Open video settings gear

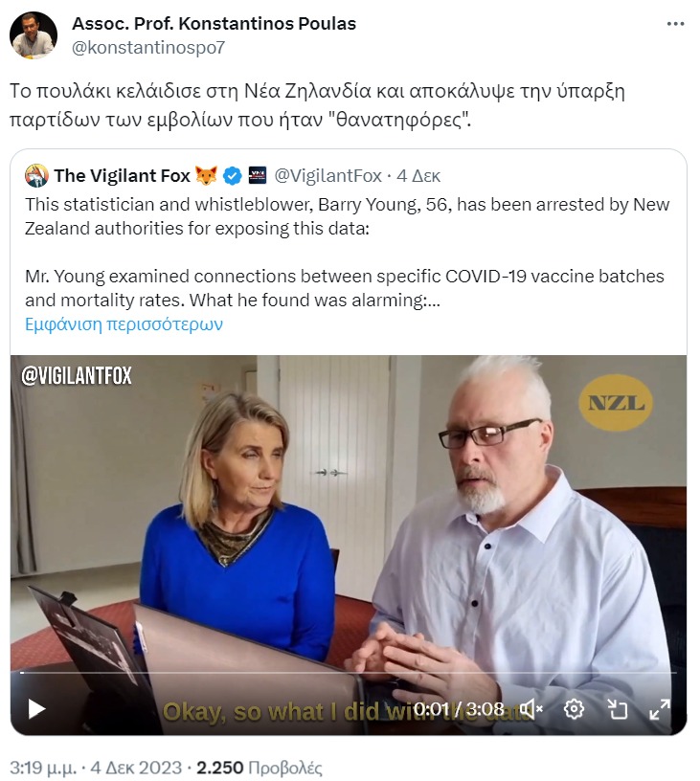pyautogui.click(x=574, y=708)
